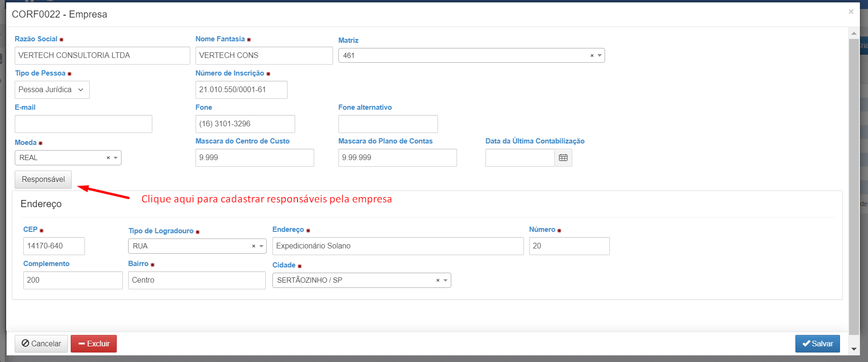Click the CEP input field

(54, 246)
